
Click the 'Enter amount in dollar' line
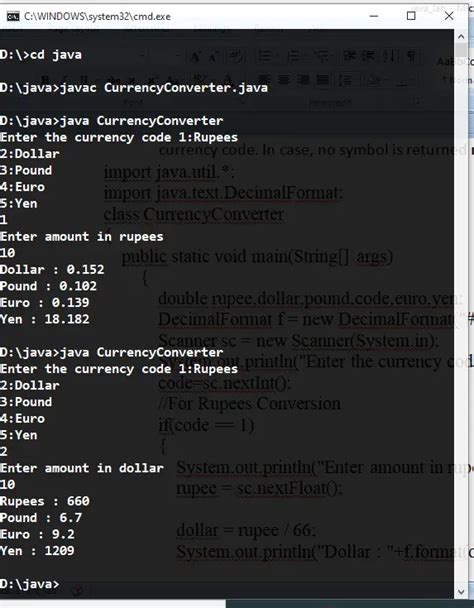pos(81,468)
